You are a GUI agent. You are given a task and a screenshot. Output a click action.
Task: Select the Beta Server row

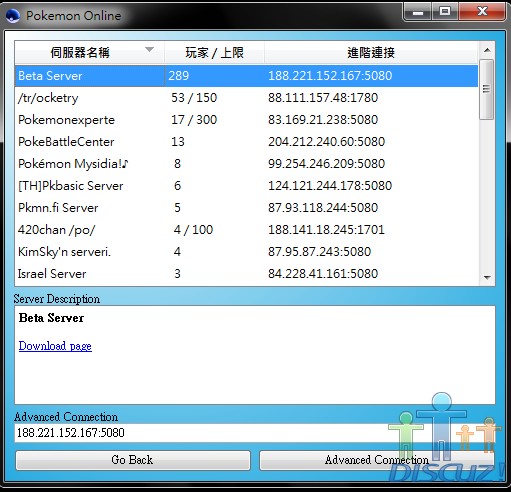246,76
